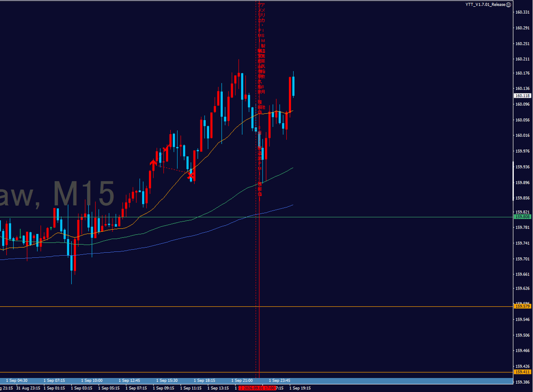
Task: Select the 1 Sep 23:45 timeline label
Action: (280, 381)
